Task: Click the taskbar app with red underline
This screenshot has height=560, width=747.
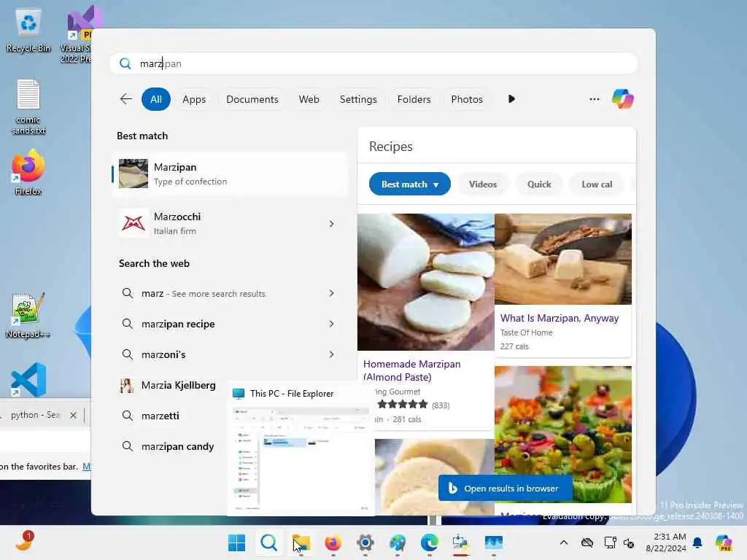Action: click(461, 542)
